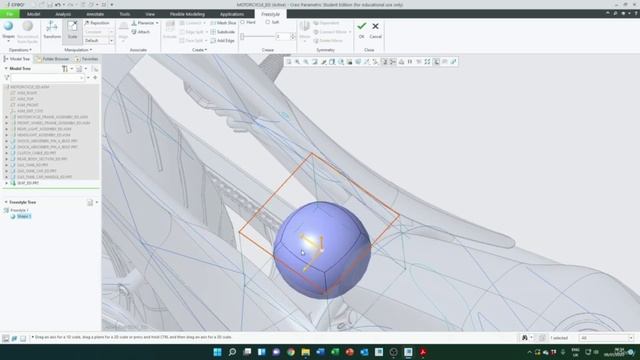The width and height of the screenshot is (640, 360).
Task: Switch to the Model ribbon tab
Action: (33, 14)
